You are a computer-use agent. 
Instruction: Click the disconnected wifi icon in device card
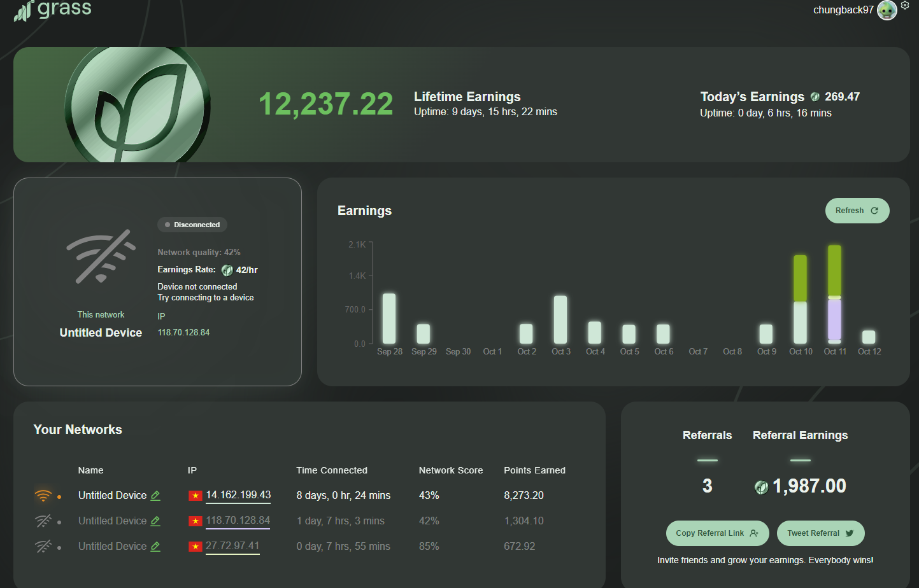[x=101, y=256]
